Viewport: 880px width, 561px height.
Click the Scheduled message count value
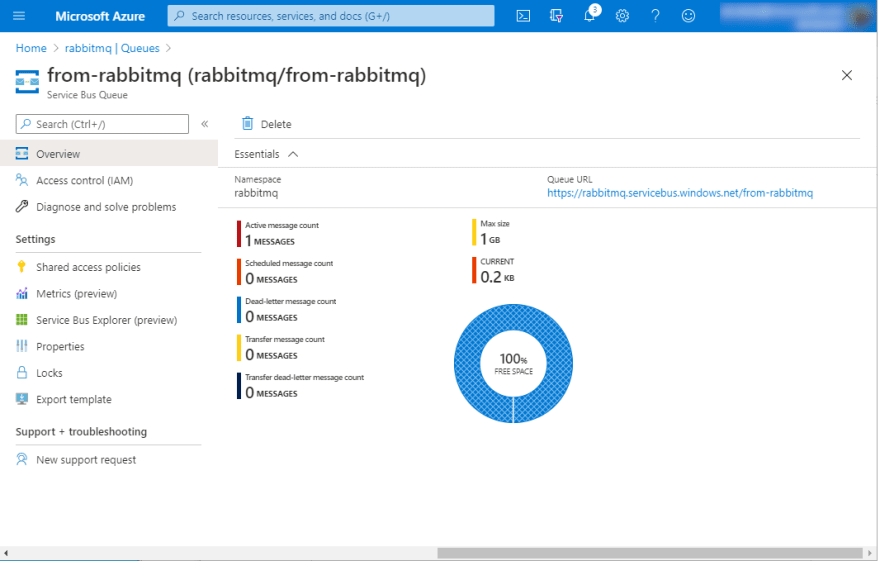271,279
